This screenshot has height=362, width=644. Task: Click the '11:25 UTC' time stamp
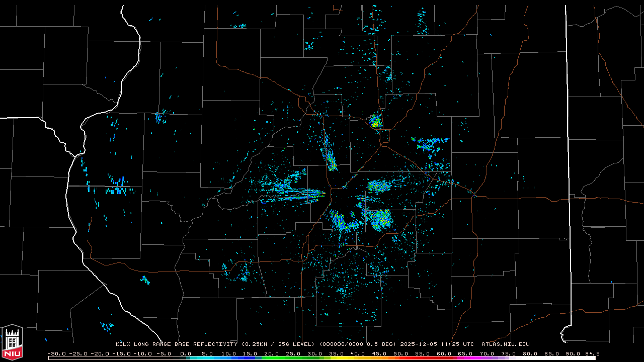click(x=458, y=344)
